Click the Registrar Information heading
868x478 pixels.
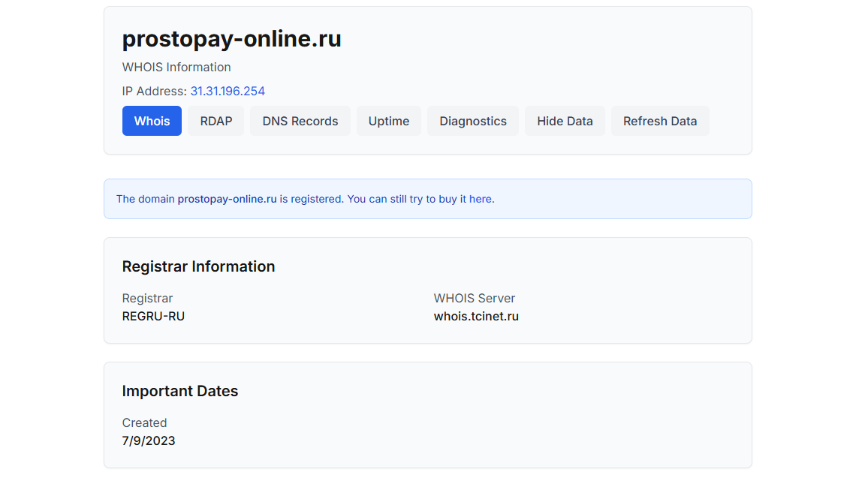pyautogui.click(x=198, y=266)
